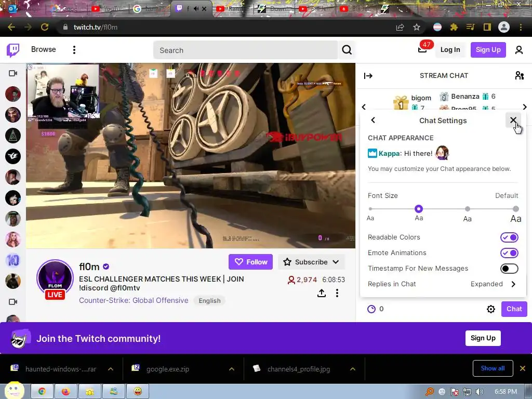The image size is (532, 399).
Task: Click the recommended channels camera icon lower sidebar
Action: coord(13,302)
